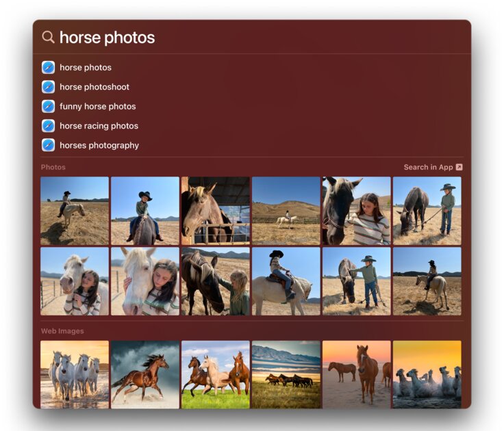Pick the "horses photography" suggestion
The image size is (504, 431).
(x=99, y=145)
